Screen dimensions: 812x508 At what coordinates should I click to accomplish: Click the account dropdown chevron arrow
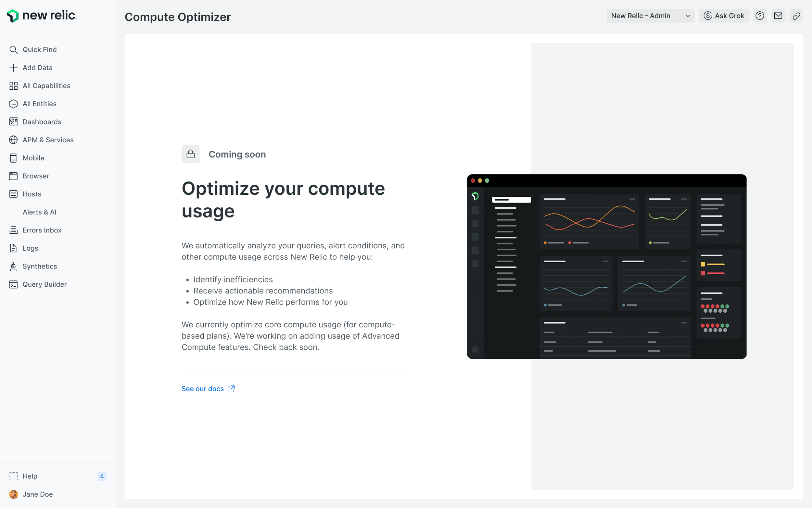(688, 16)
